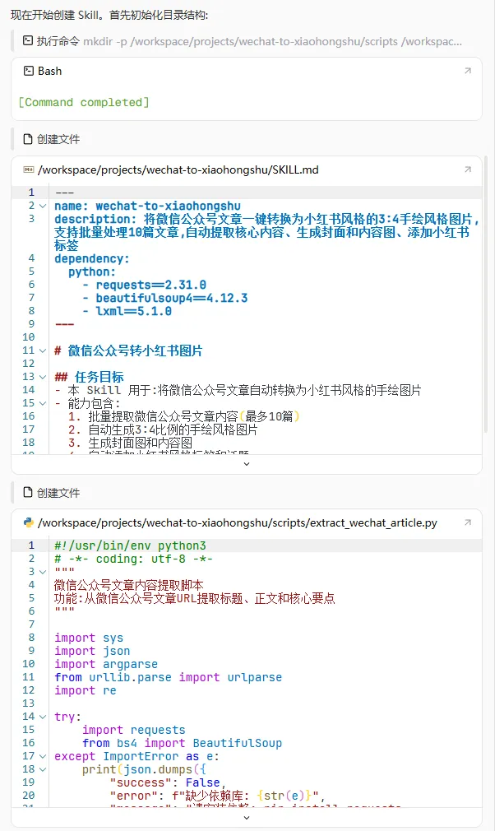Collapse fold at SKILL.md line 2
The height and width of the screenshot is (831, 504).
43,207
